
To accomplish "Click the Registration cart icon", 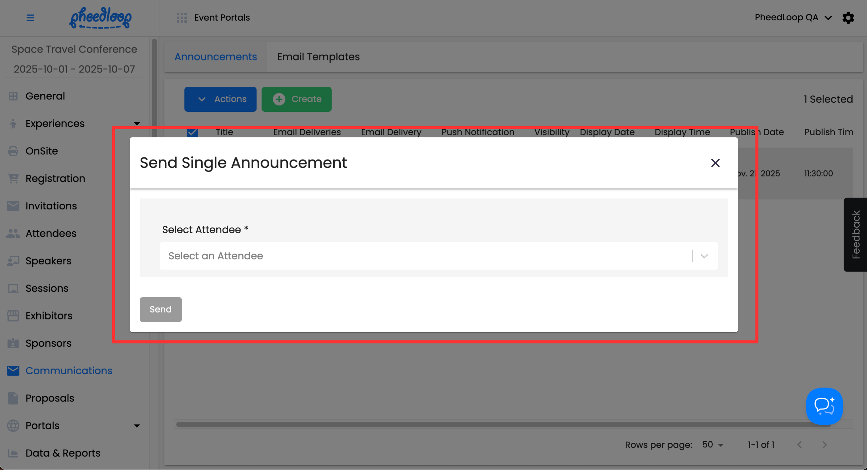I will 13,178.
